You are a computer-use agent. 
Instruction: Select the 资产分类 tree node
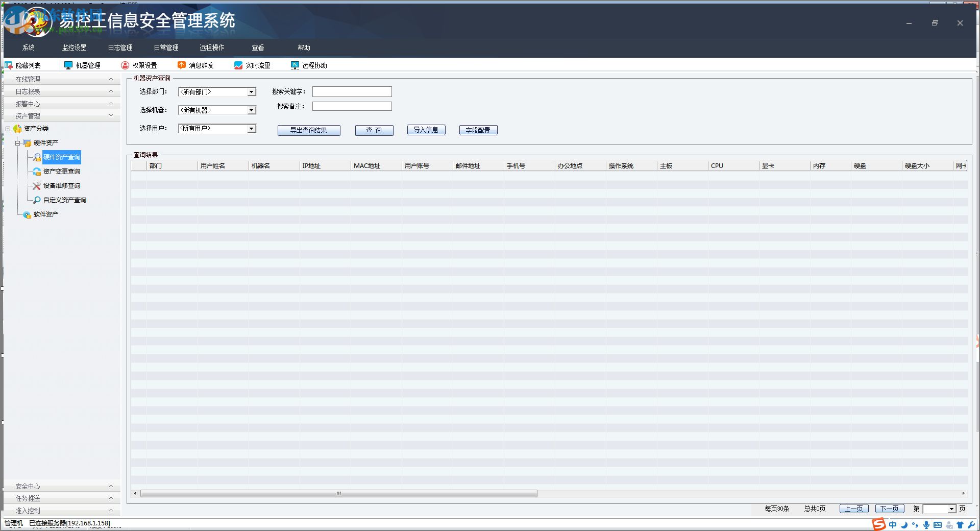[36, 129]
